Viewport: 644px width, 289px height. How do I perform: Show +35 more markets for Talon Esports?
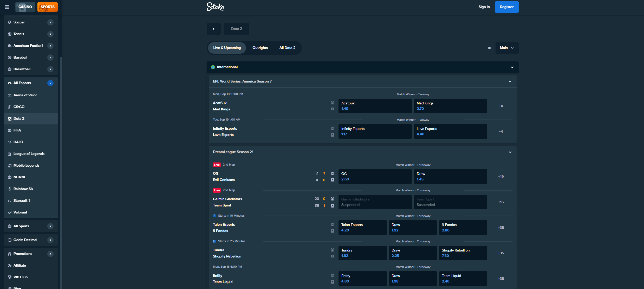(x=501, y=228)
